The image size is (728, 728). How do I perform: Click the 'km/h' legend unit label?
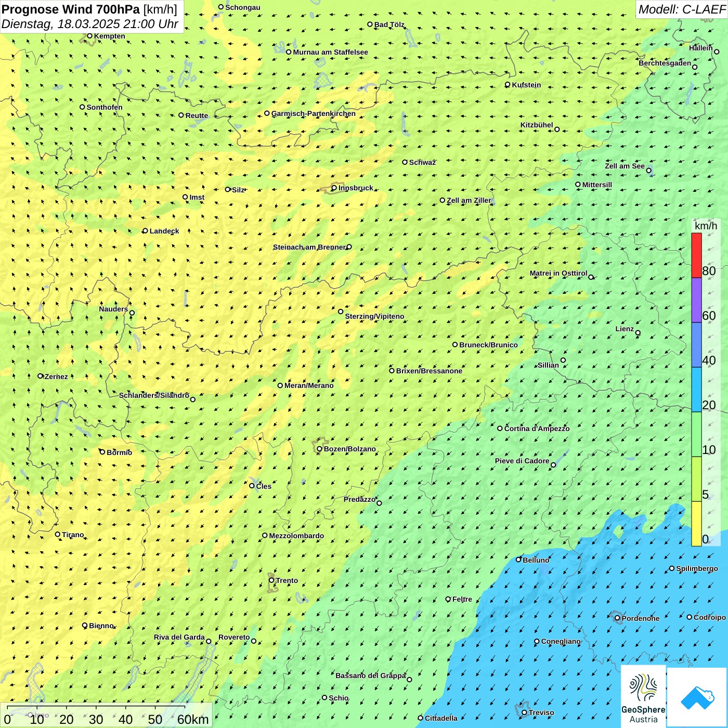706,226
